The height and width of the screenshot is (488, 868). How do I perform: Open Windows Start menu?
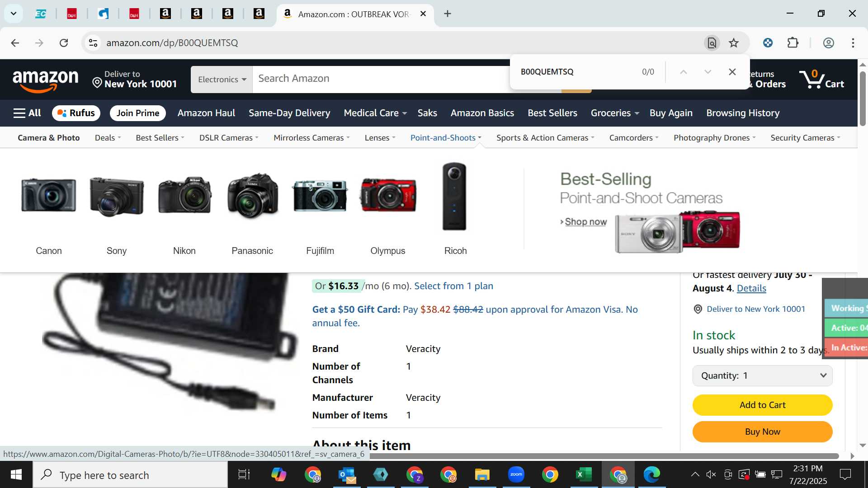tap(16, 475)
